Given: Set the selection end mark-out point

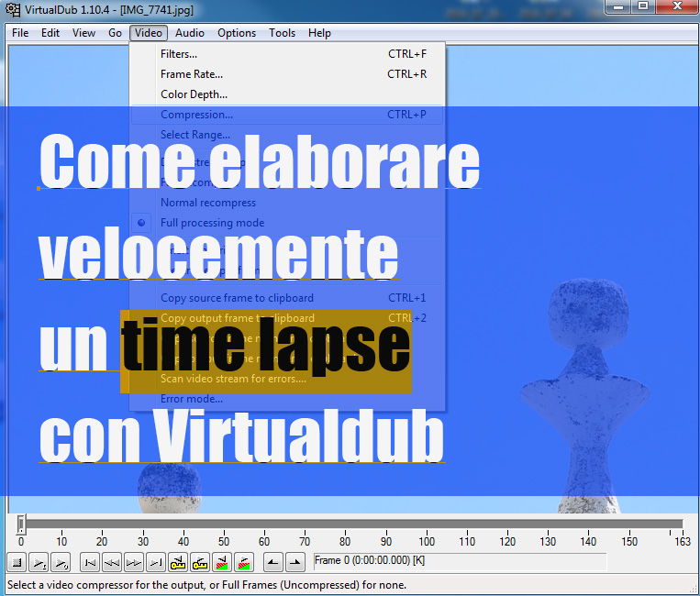Looking at the screenshot, I should point(294,563).
